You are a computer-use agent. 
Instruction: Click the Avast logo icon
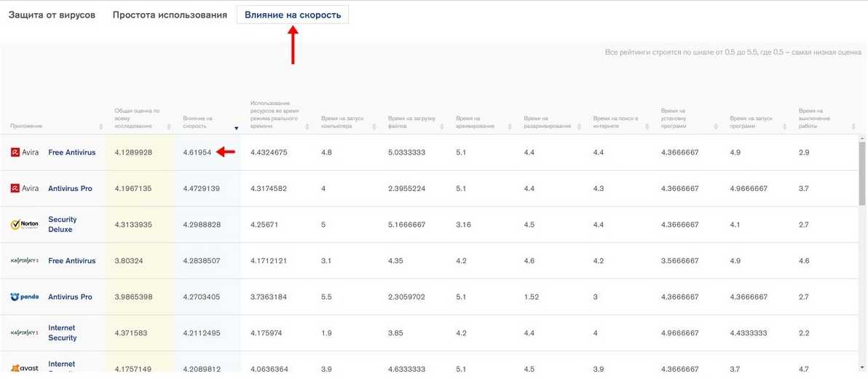25,368
